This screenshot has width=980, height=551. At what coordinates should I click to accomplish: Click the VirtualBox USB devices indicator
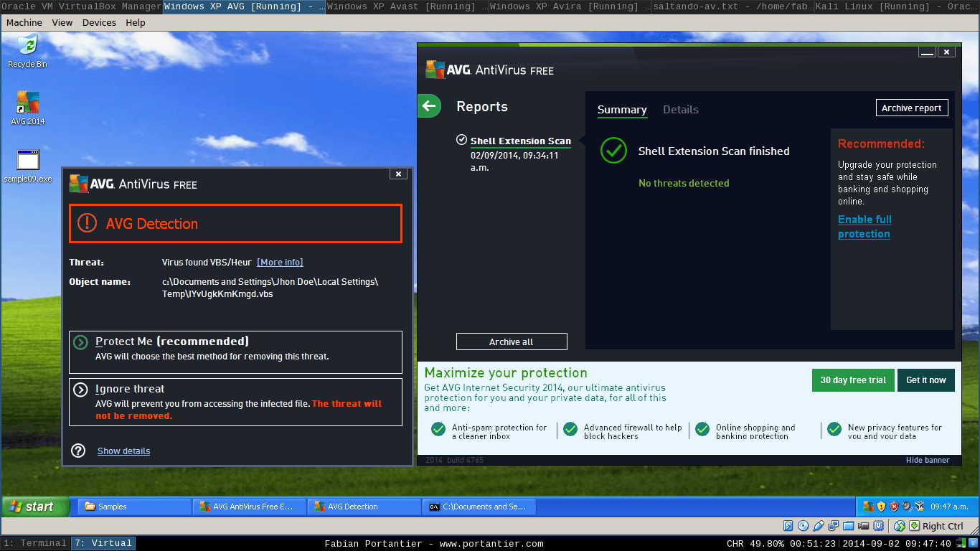click(819, 526)
